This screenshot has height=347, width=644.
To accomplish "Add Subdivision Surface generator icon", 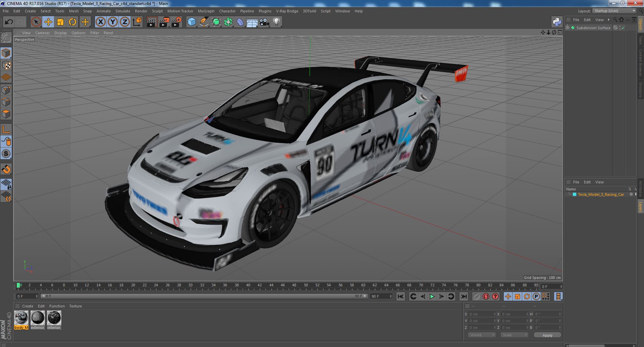I will coord(216,22).
